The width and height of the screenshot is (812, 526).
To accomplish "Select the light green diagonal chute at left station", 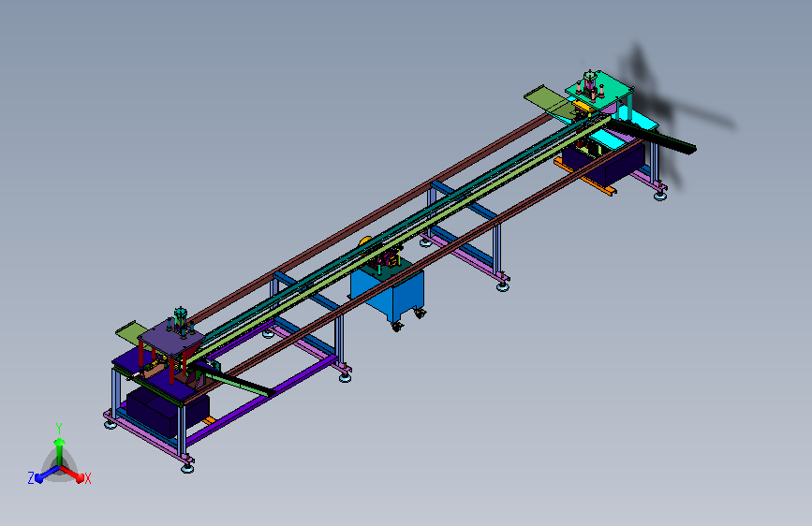I will tap(234, 381).
